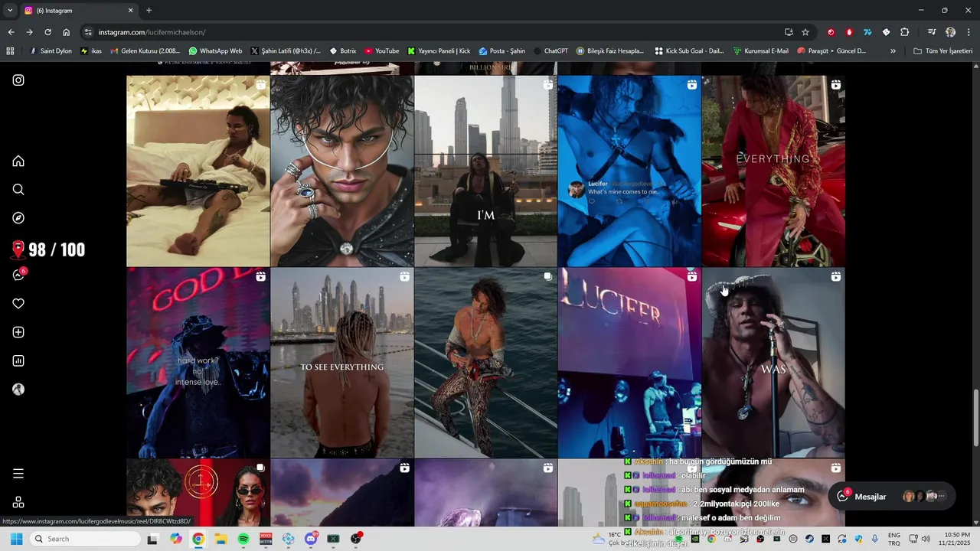
Task: Reload the Instagram page
Action: (47, 32)
